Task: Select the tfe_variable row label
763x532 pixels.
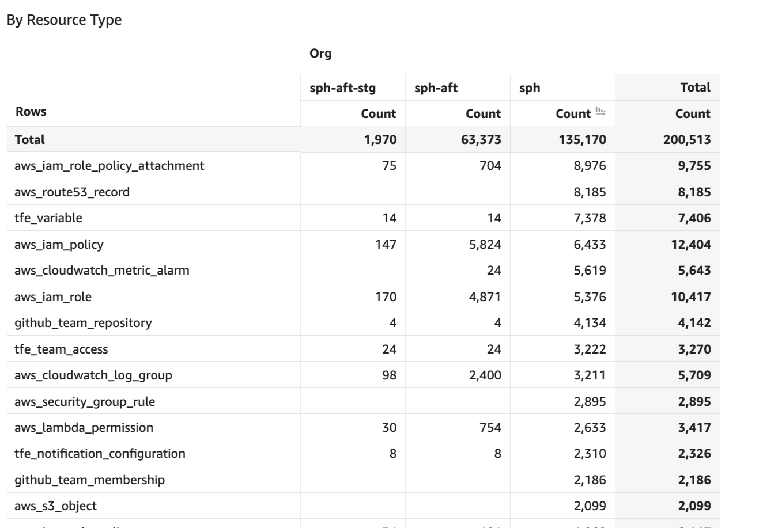Action: pos(48,218)
